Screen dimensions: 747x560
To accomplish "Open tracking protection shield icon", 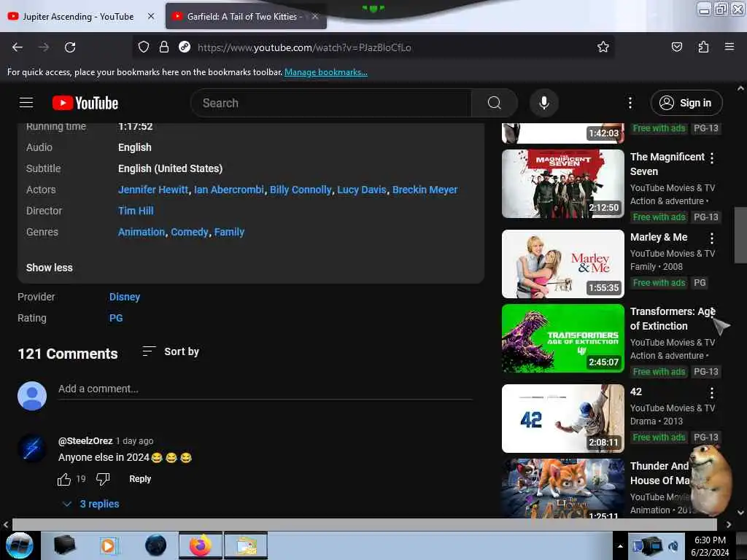I will click(x=144, y=47).
